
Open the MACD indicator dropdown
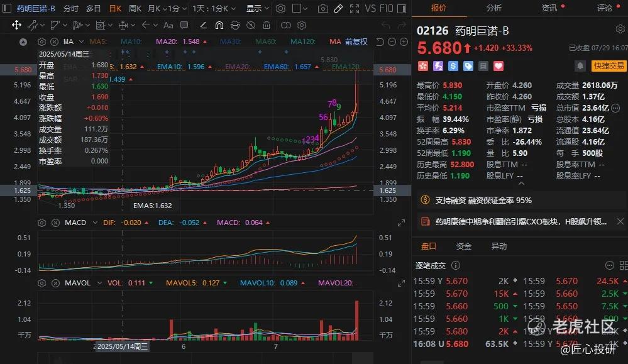(95, 223)
